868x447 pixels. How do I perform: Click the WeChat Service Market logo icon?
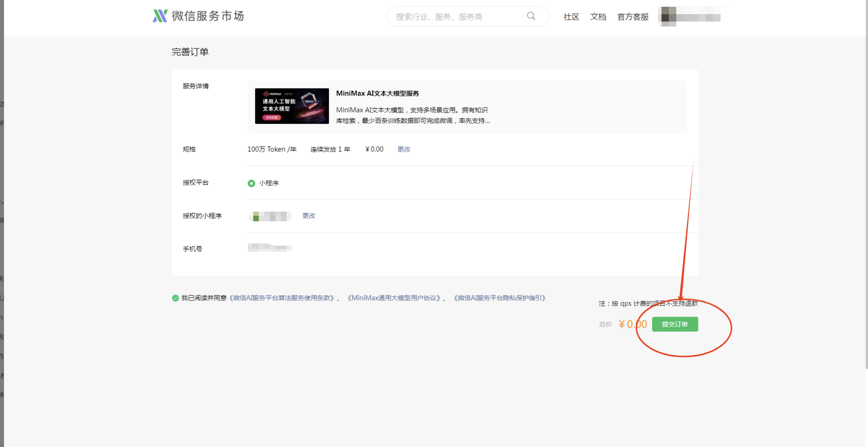[x=160, y=16]
